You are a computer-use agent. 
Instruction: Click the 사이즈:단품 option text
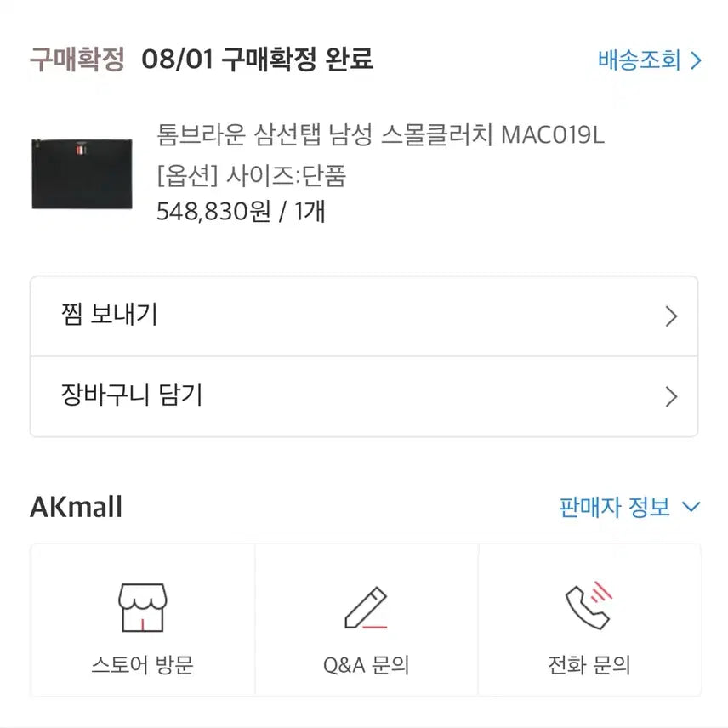(x=286, y=174)
